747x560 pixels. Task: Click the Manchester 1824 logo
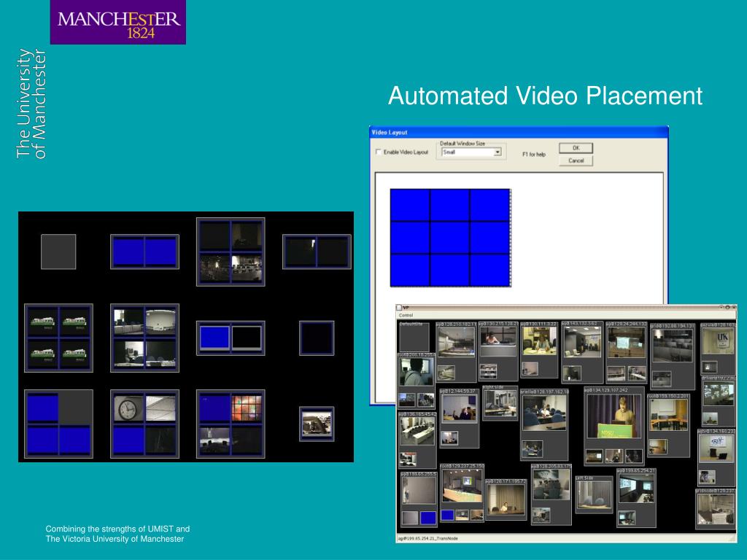coord(118,23)
